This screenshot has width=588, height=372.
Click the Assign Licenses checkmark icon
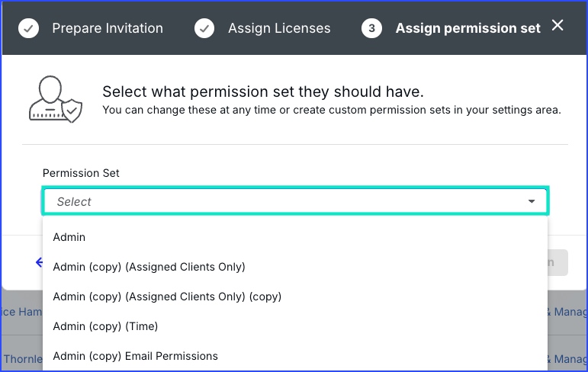click(x=204, y=28)
